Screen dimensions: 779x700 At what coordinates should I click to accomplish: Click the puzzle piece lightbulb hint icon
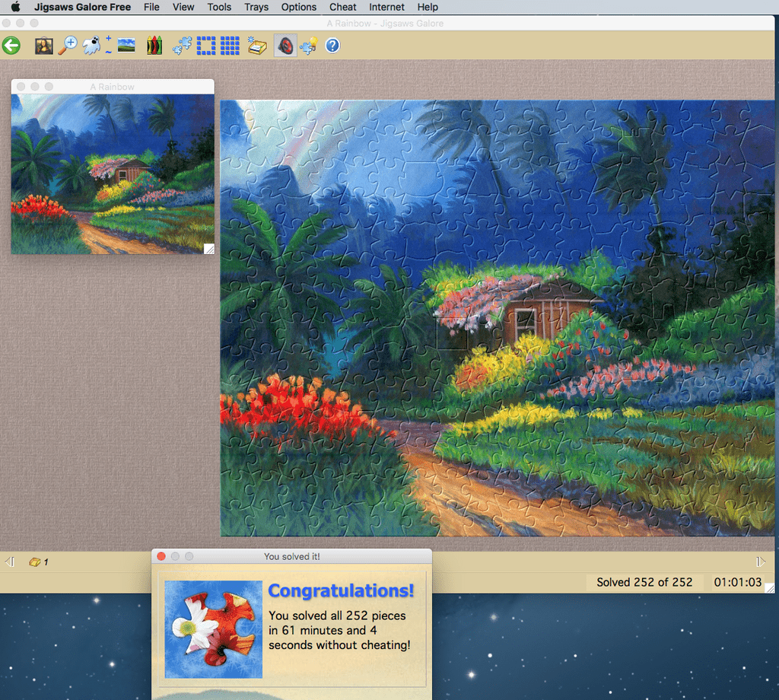pyautogui.click(x=309, y=46)
